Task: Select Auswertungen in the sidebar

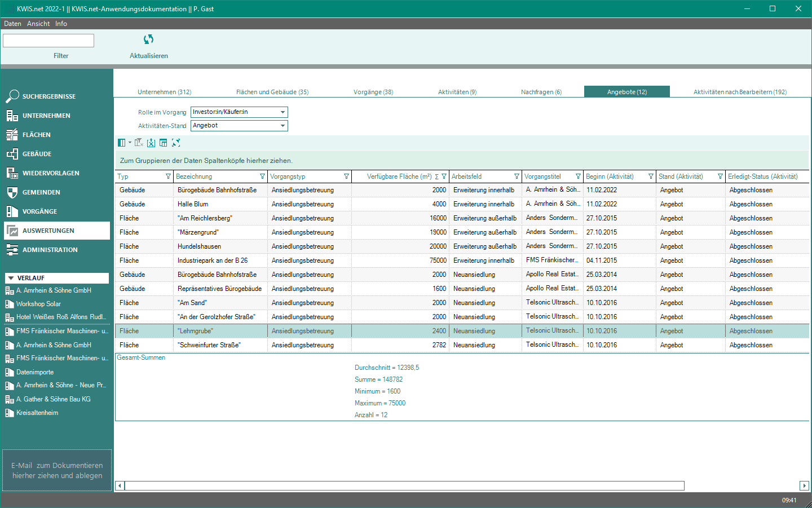Action: [56, 231]
